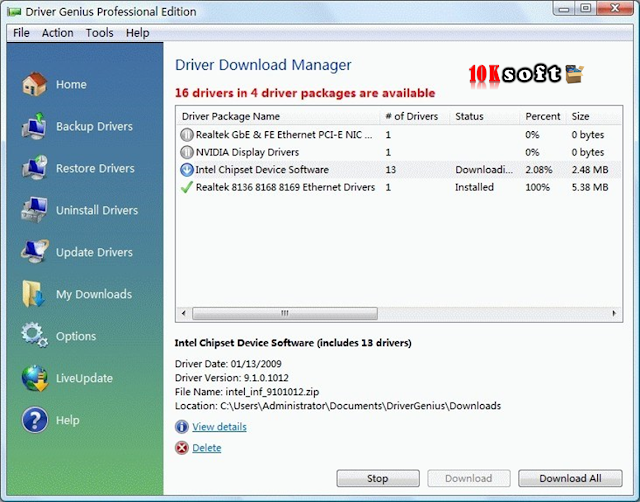Sort by Percent column header
640x502 pixels.
point(542,116)
